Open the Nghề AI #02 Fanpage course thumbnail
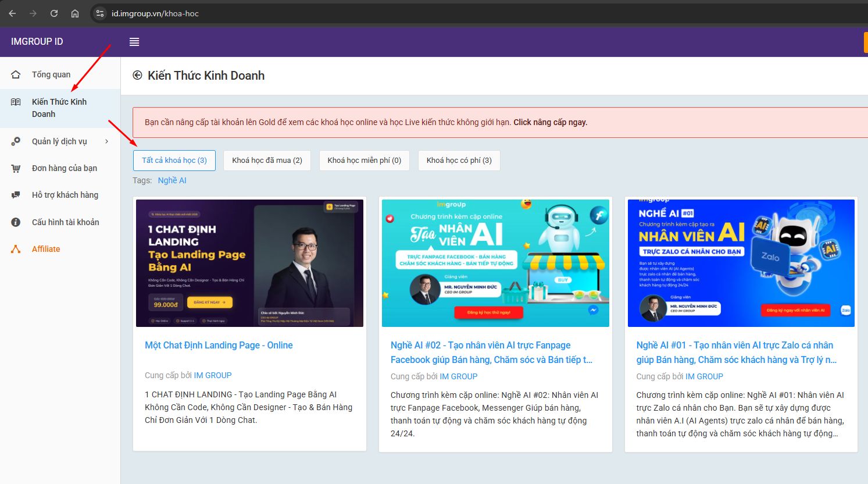868x484 pixels. pos(495,263)
